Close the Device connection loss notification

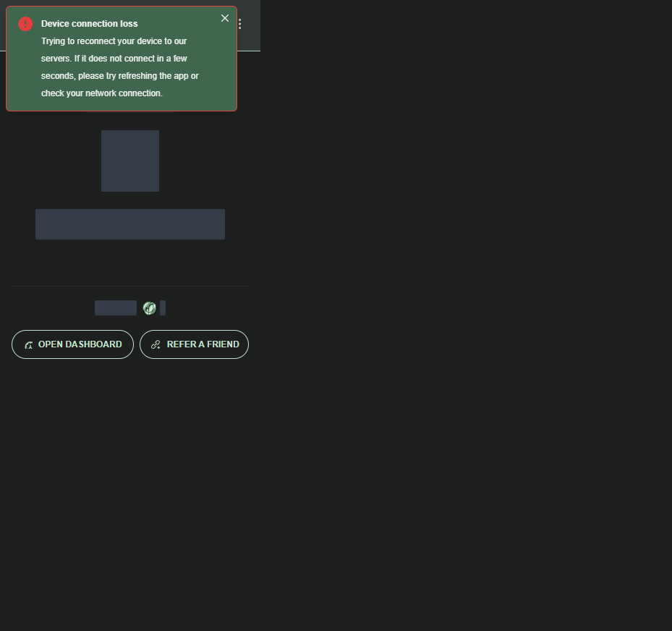coord(224,18)
